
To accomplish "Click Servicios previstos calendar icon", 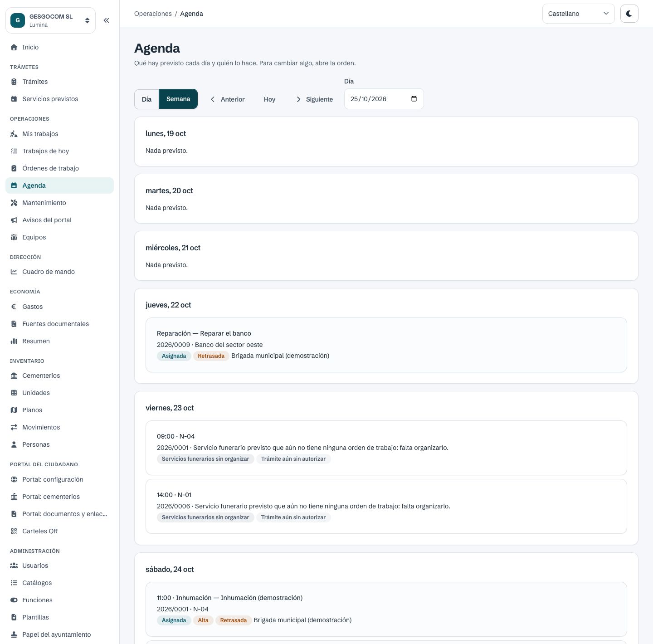I will click(x=14, y=99).
